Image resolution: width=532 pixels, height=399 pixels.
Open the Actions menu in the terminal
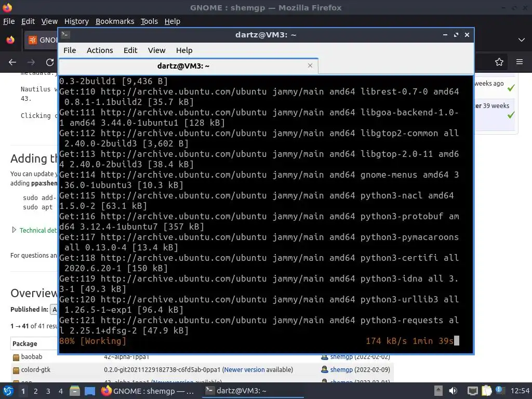pyautogui.click(x=100, y=50)
